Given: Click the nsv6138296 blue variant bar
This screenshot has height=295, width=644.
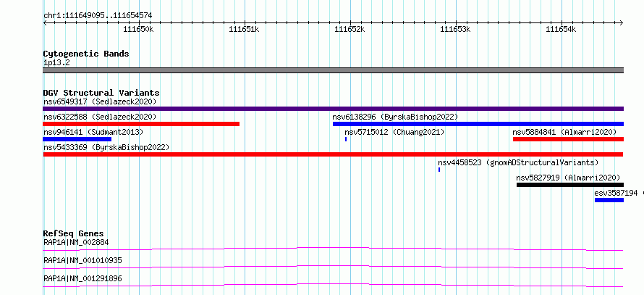Looking at the screenshot, I should pos(478,124).
